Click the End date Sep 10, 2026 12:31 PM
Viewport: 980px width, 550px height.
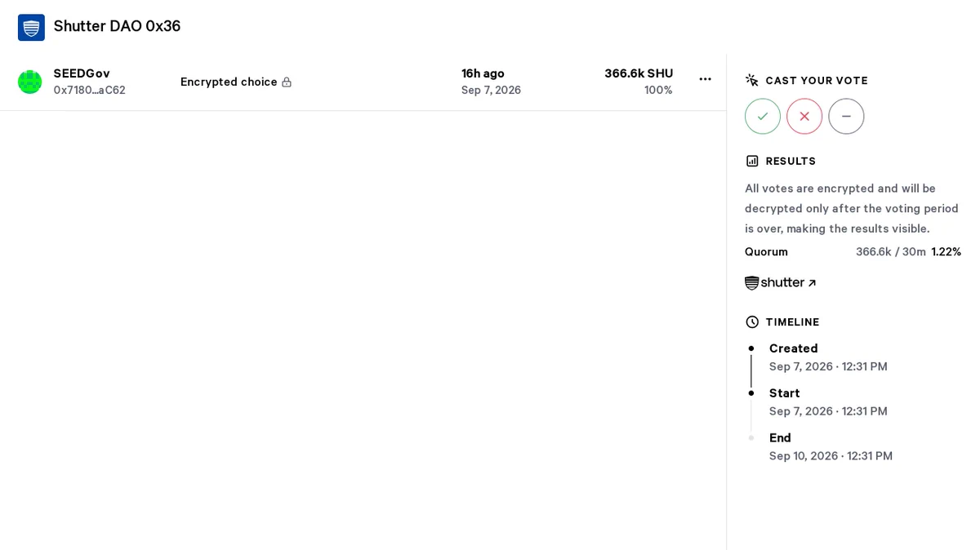[x=831, y=456]
